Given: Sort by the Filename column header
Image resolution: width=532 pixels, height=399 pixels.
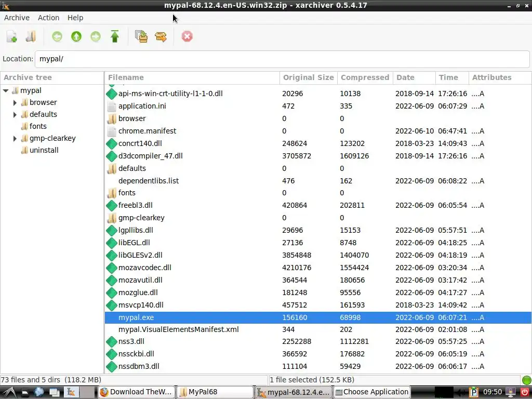Looking at the screenshot, I should pos(192,78).
